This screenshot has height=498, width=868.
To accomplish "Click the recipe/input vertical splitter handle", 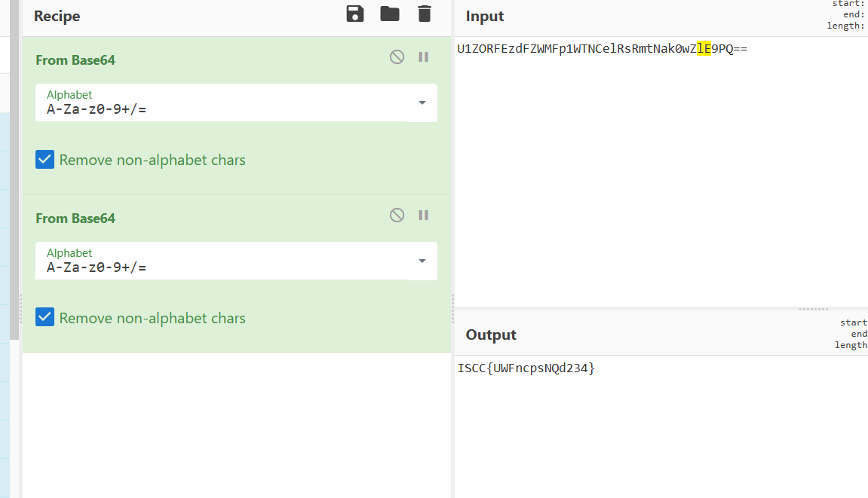I will 452,309.
